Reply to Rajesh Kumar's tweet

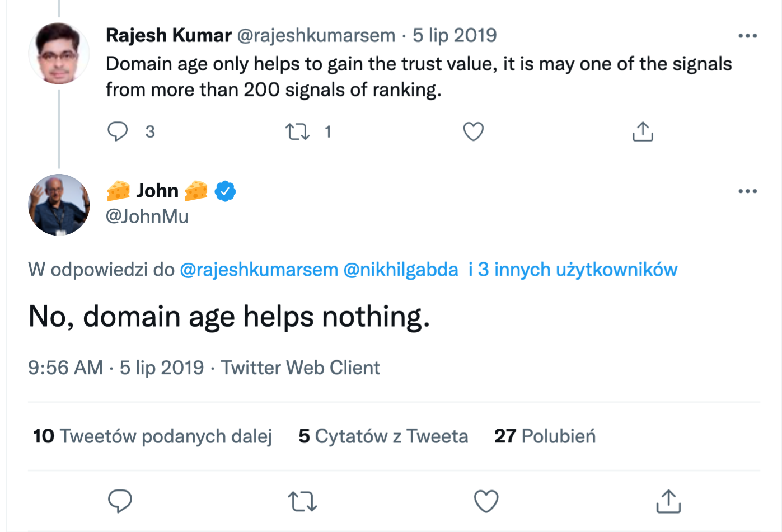118,131
